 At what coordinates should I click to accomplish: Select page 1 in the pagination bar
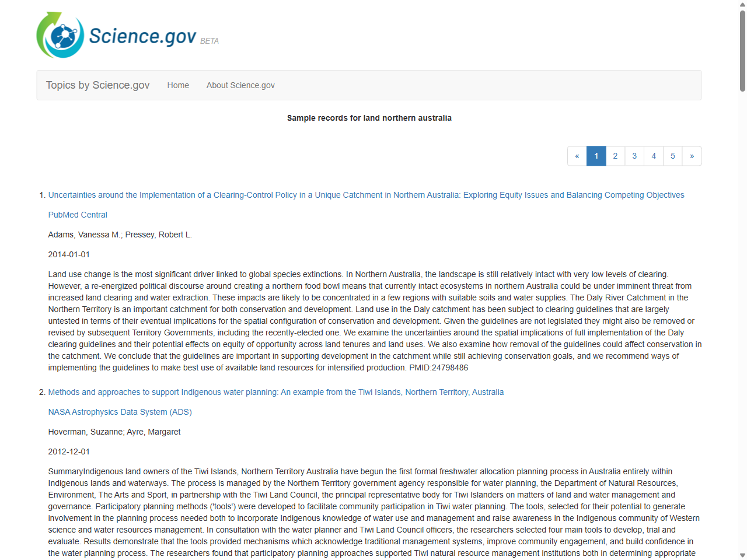click(x=596, y=156)
